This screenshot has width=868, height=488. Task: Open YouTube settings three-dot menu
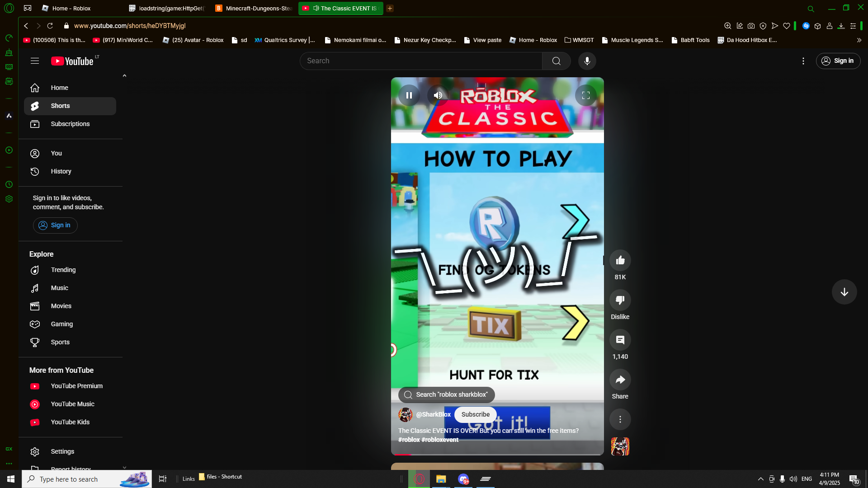coord(803,61)
